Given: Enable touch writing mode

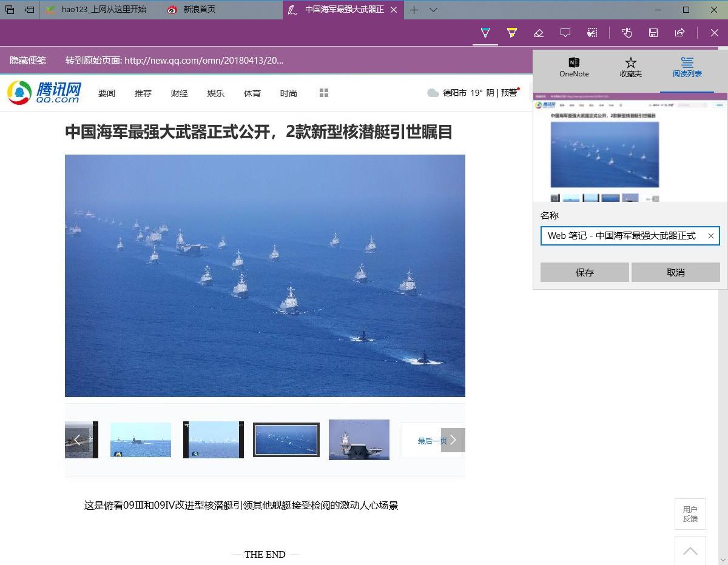Looking at the screenshot, I should pos(625,33).
